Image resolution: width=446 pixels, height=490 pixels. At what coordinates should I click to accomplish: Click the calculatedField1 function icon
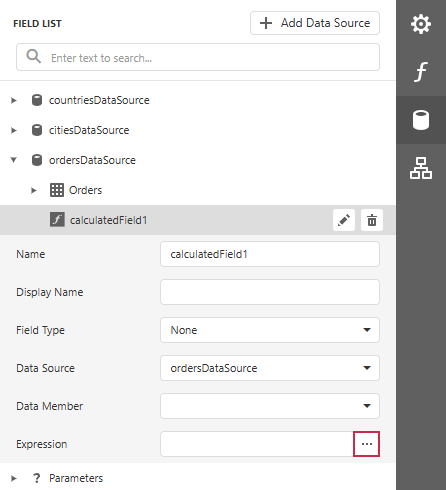coord(57,220)
